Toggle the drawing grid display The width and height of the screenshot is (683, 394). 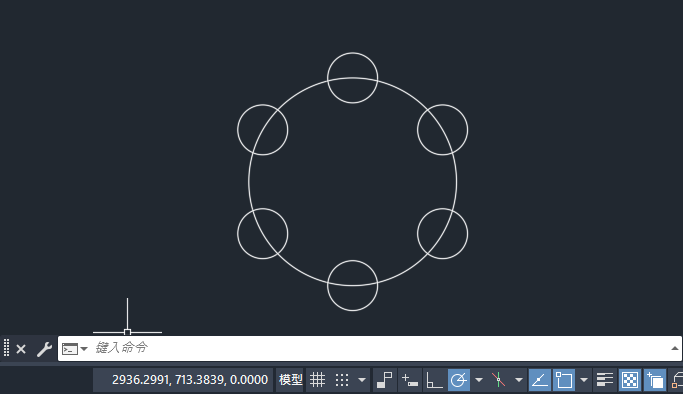tap(317, 380)
